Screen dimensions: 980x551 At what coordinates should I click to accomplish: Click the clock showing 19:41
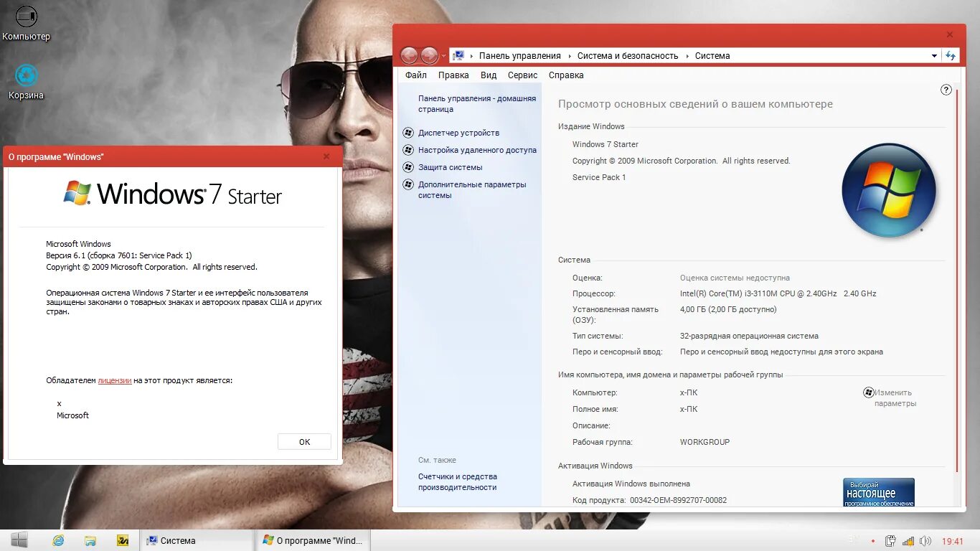click(x=953, y=542)
